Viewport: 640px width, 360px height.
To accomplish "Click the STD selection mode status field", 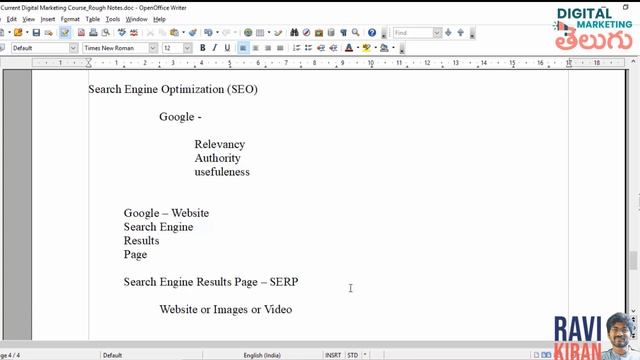I will tap(353, 355).
